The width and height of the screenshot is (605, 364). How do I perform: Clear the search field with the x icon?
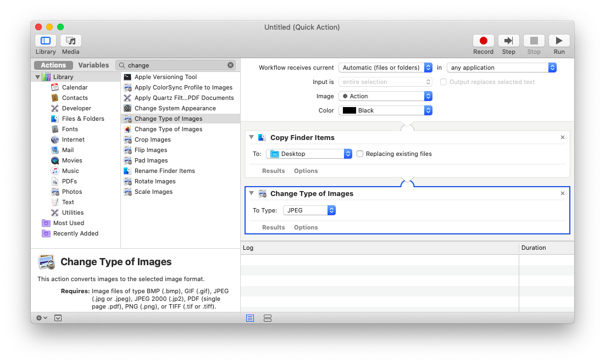tap(230, 65)
